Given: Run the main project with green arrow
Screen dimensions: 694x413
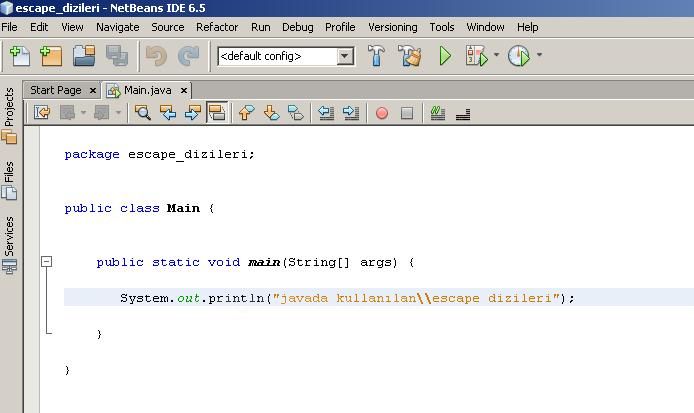Looking at the screenshot, I should point(446,56).
